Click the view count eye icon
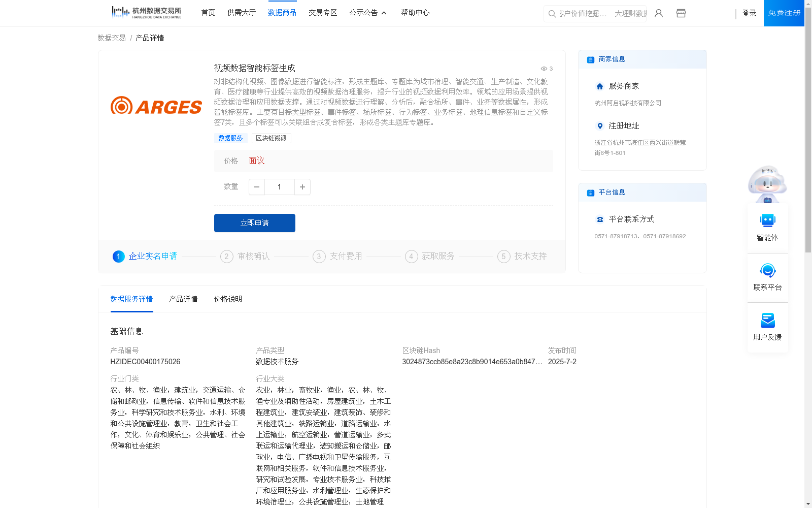Image resolution: width=812 pixels, height=508 pixels. (544, 69)
